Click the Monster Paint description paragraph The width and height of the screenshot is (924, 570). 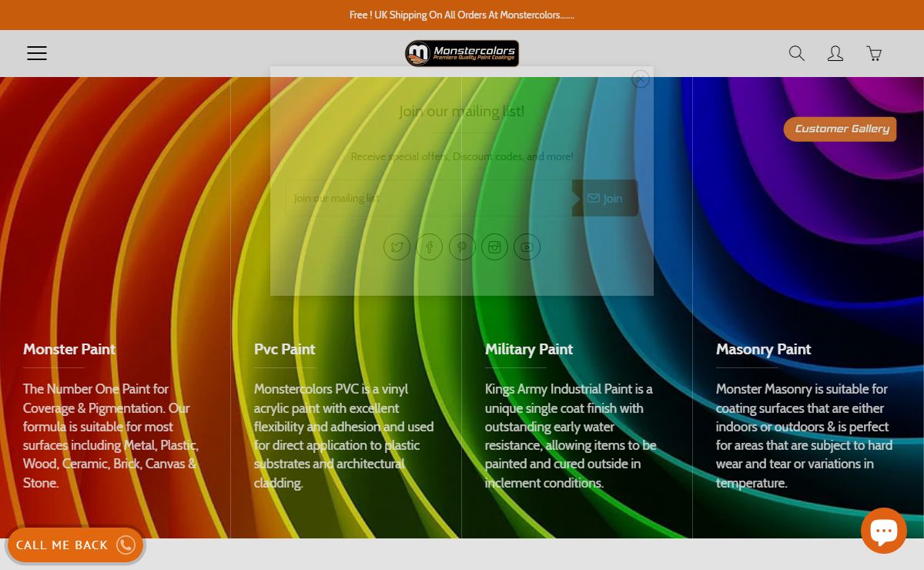click(x=112, y=436)
